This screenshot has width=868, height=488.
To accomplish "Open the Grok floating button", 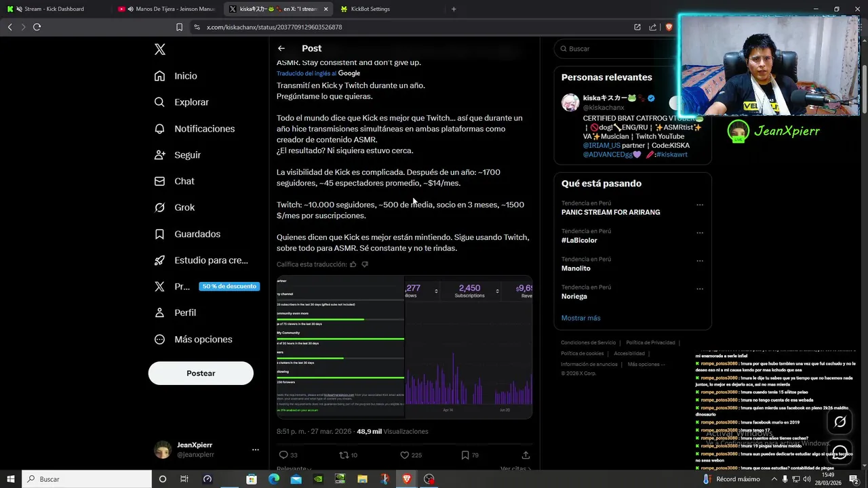I will click(x=840, y=422).
